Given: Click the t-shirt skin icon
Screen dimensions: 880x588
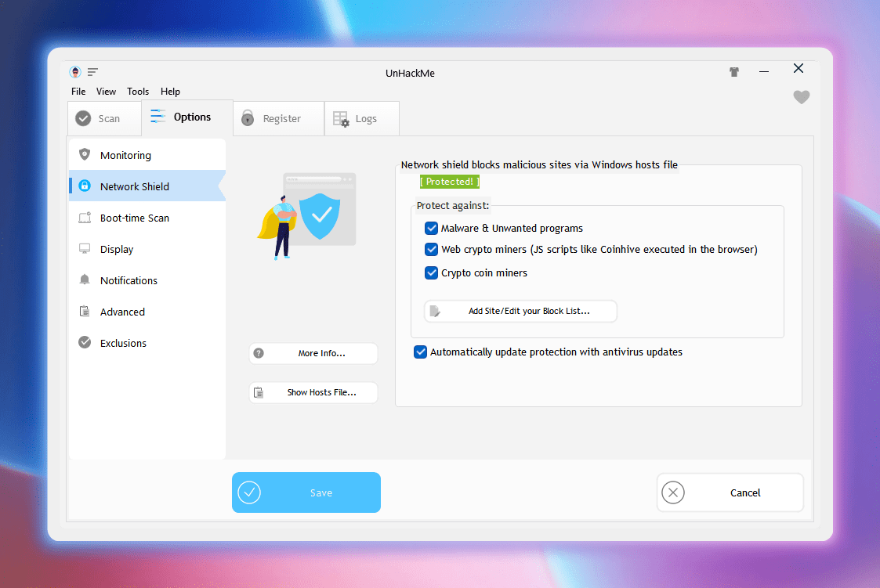Looking at the screenshot, I should [x=733, y=72].
